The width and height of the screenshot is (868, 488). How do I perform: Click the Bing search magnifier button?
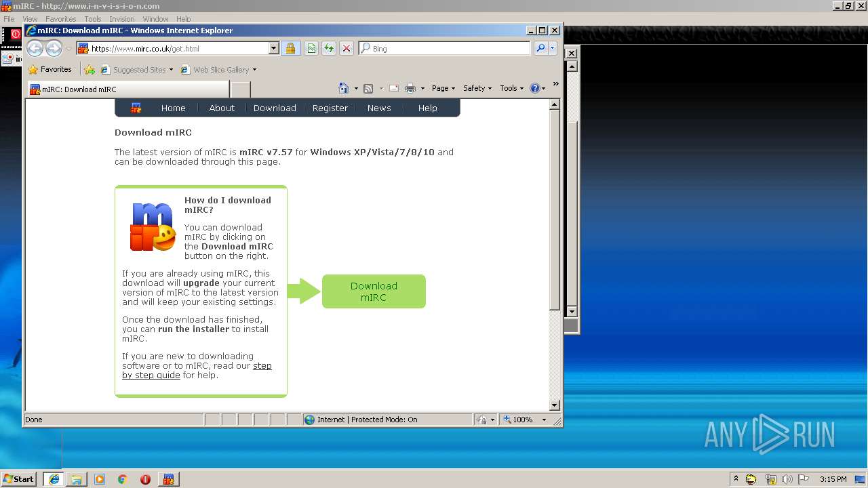pyautogui.click(x=540, y=48)
